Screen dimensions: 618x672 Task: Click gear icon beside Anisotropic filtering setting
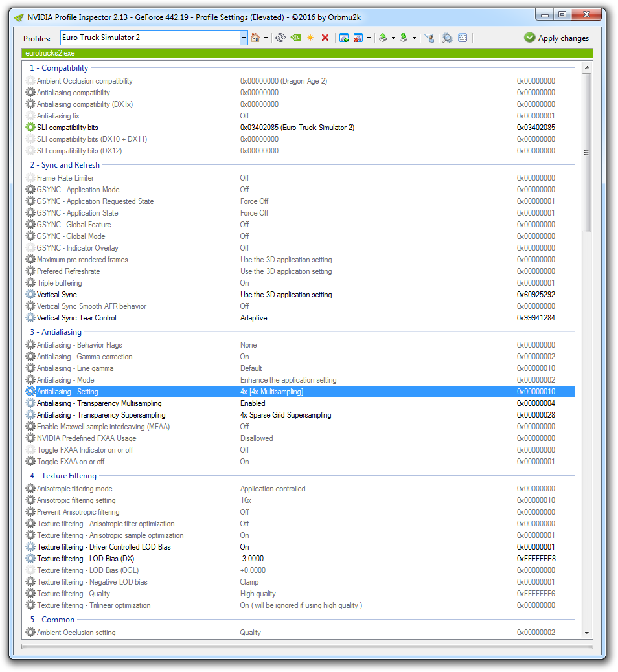[30, 500]
